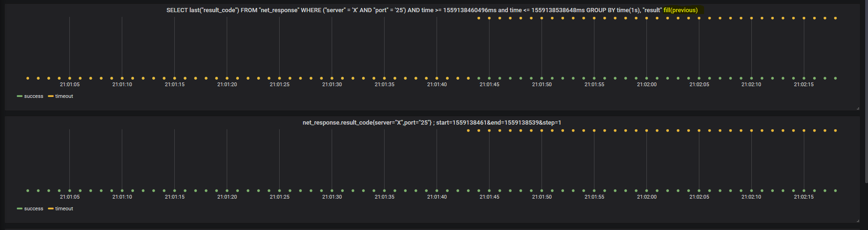The height and width of the screenshot is (230, 868).
Task: Toggle success series in the step=1 panel legend
Action: (34, 208)
